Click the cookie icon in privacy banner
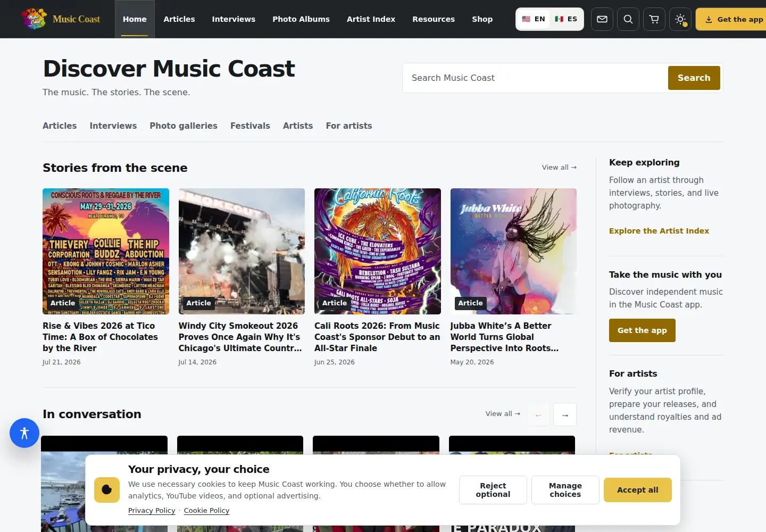This screenshot has width=766, height=532. pos(107,490)
